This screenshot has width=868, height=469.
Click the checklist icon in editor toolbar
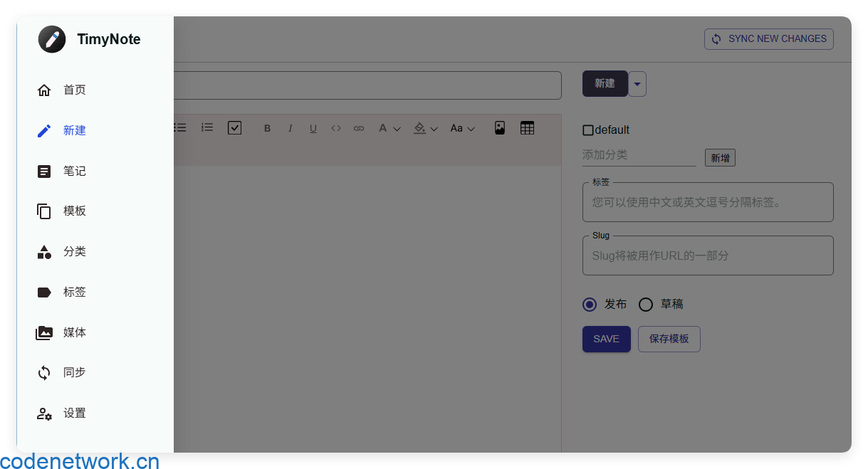coord(235,128)
